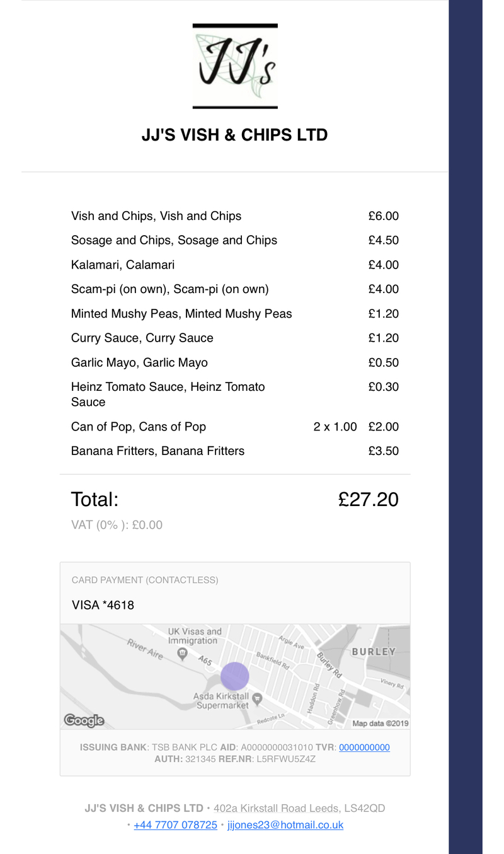The width and height of the screenshot is (504, 854).
Task: Click the JJ's leaf logo image
Action: [x=235, y=66]
